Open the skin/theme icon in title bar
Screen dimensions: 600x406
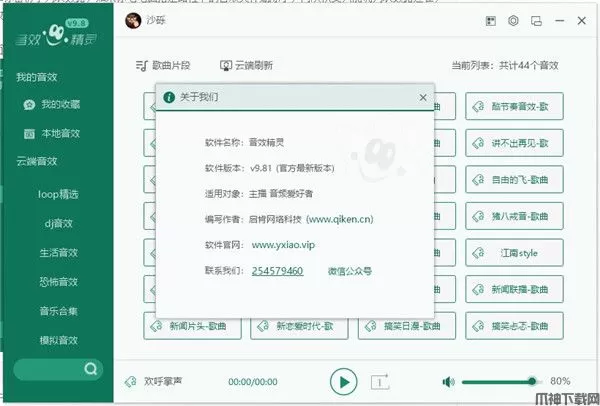[491, 21]
